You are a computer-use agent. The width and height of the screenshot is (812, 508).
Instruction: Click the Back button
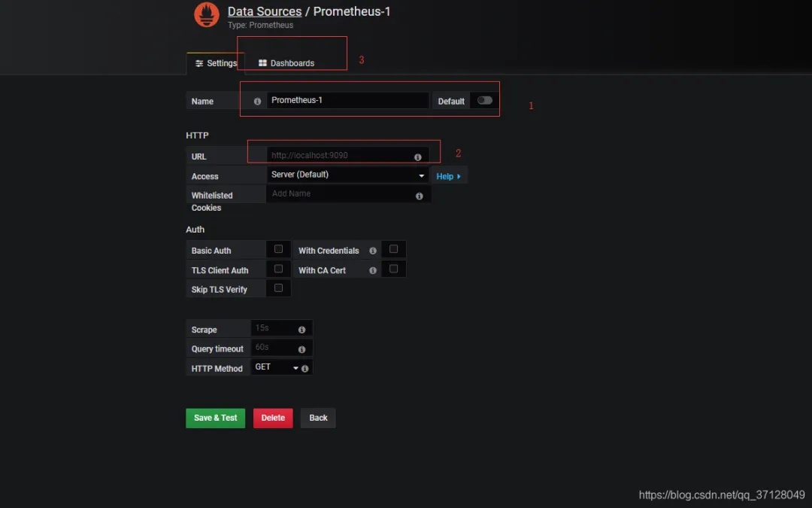pos(318,418)
